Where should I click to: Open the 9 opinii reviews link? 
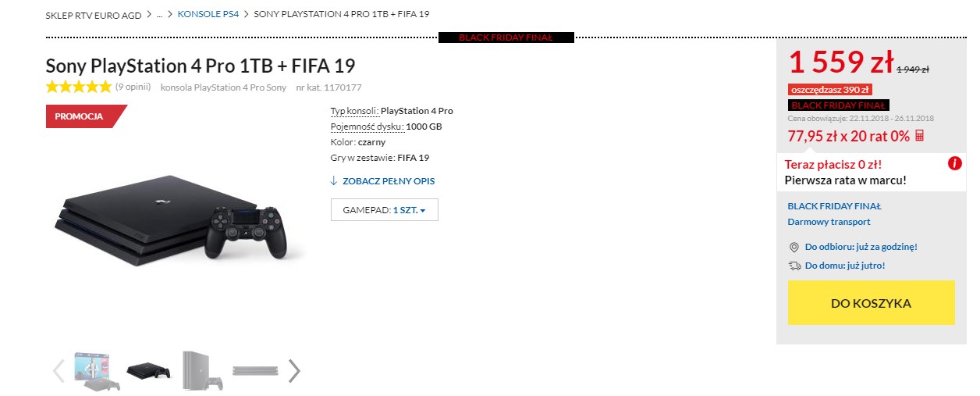(133, 87)
